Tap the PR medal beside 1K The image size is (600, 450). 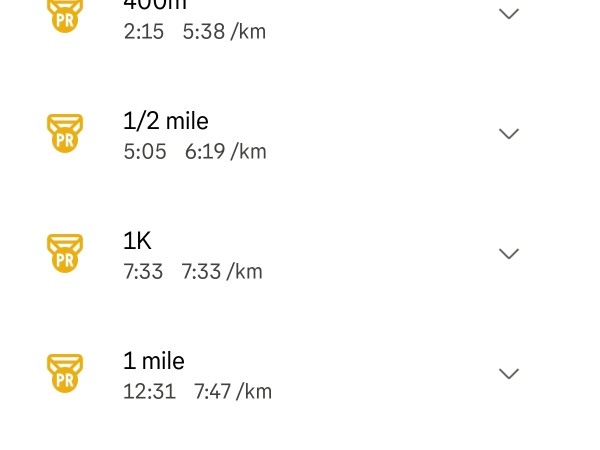65,253
